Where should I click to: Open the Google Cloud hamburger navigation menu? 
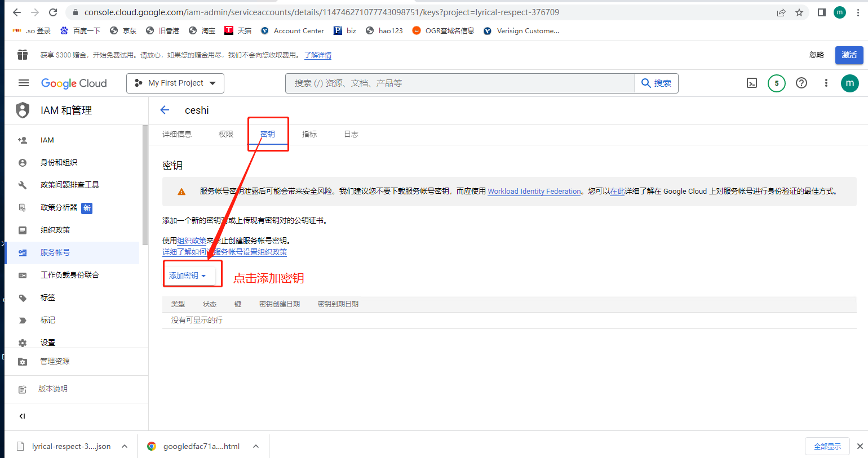[x=24, y=83]
